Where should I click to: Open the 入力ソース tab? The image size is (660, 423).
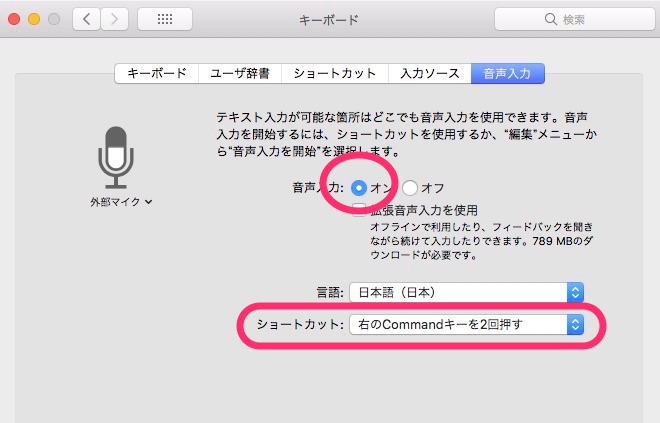430,73
